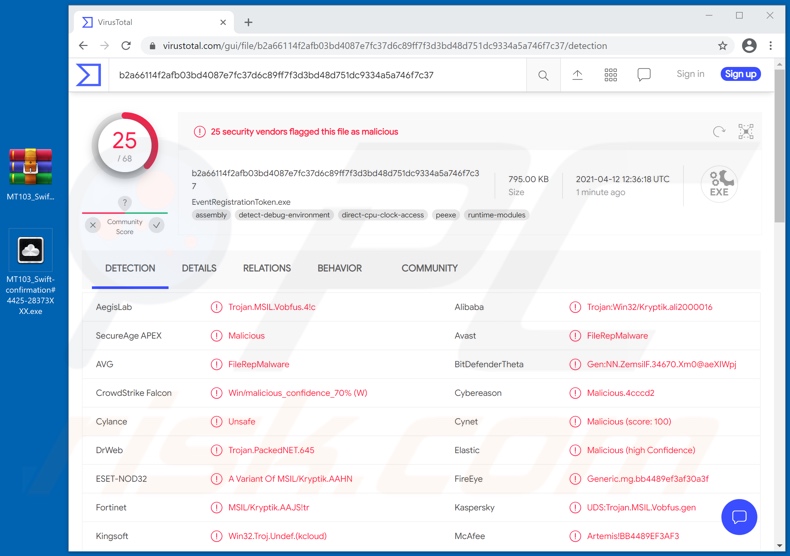Click the EventRegistrationToken.exe file name
Viewport: 790px width, 556px height.
pos(241,202)
